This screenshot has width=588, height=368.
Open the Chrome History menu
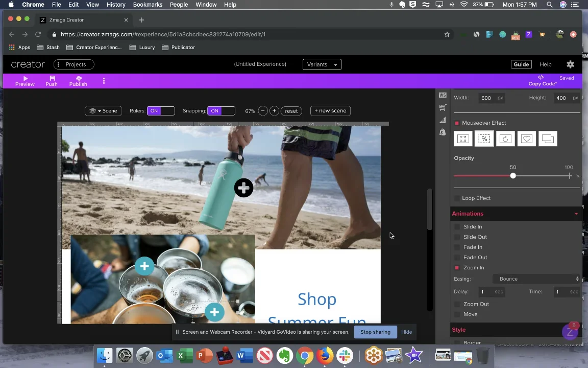(116, 5)
